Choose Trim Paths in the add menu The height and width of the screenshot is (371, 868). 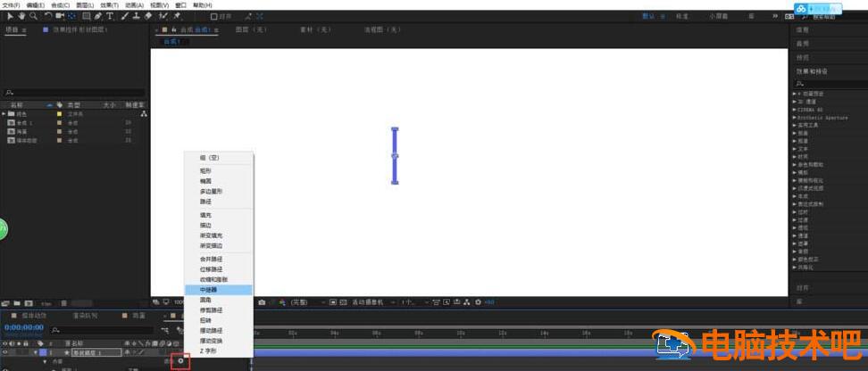[219, 310]
